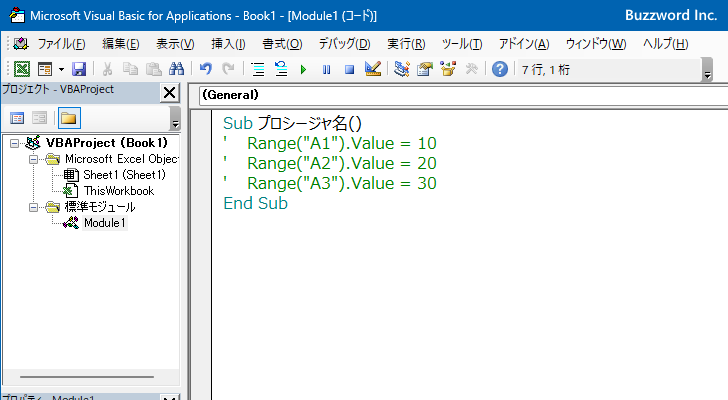Select Sheet1 (Sheet1) in project tree
Image resolution: width=728 pixels, height=400 pixels.
[124, 175]
